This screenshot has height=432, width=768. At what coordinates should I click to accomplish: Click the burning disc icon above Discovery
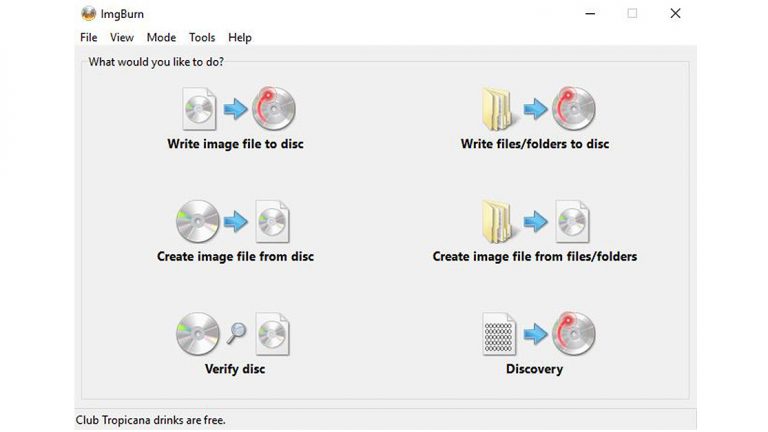coord(574,334)
